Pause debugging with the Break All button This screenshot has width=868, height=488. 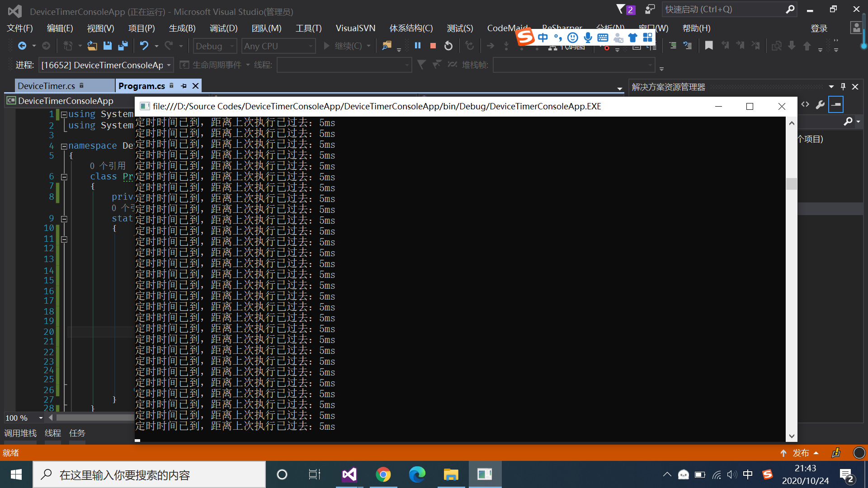pyautogui.click(x=418, y=46)
